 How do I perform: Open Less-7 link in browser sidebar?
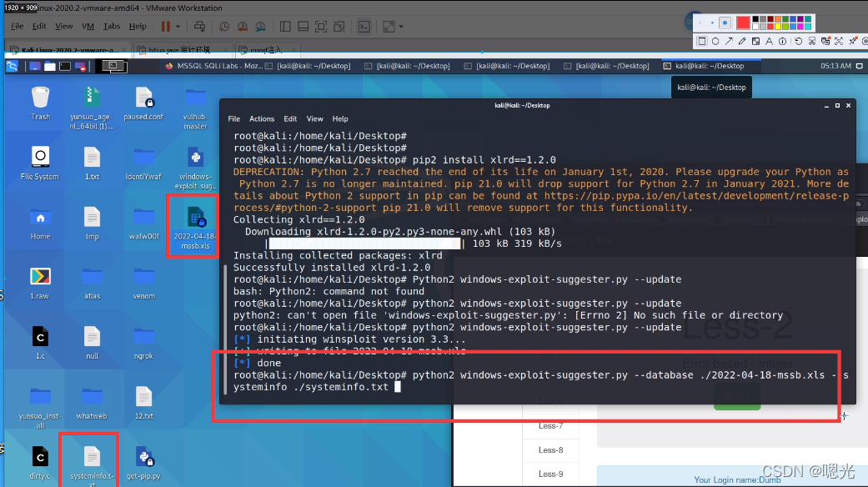(x=551, y=425)
